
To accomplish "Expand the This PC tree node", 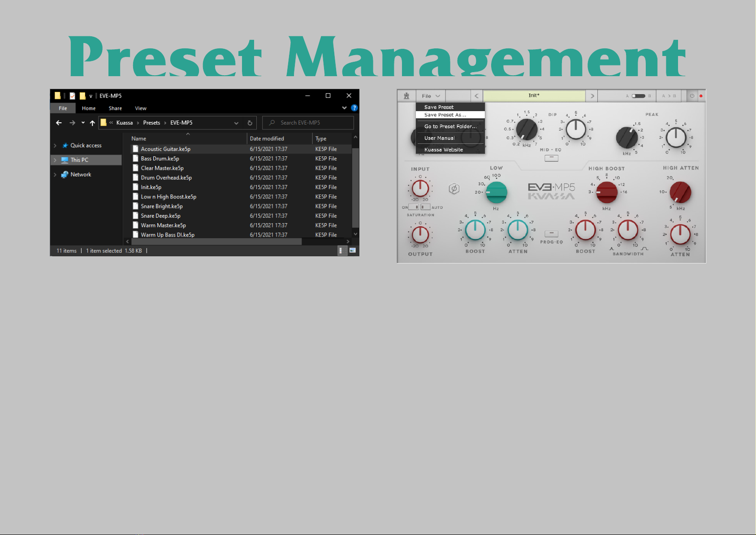I will (55, 160).
